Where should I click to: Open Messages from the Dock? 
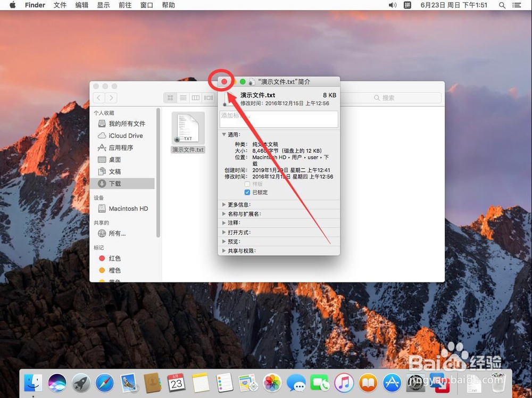(296, 383)
